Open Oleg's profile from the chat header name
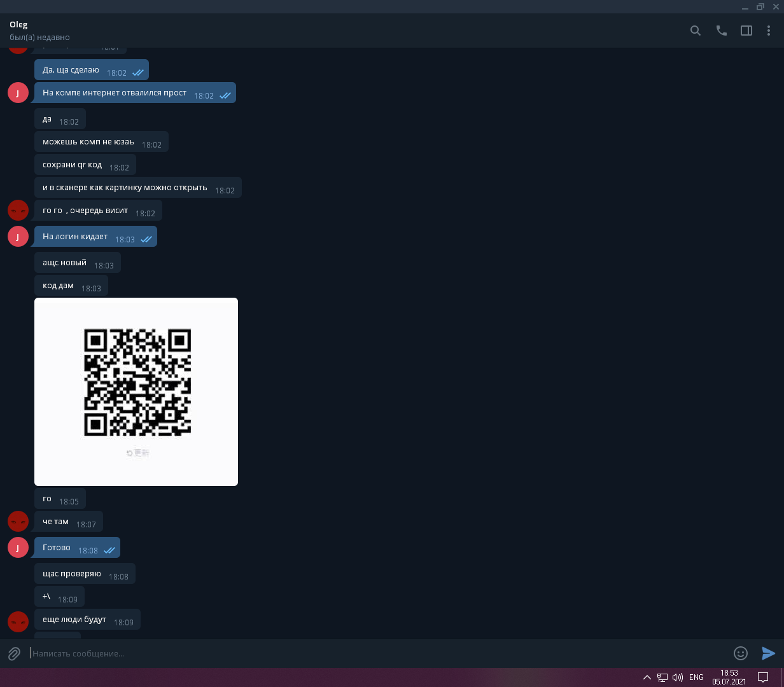784x687 pixels. (x=19, y=25)
